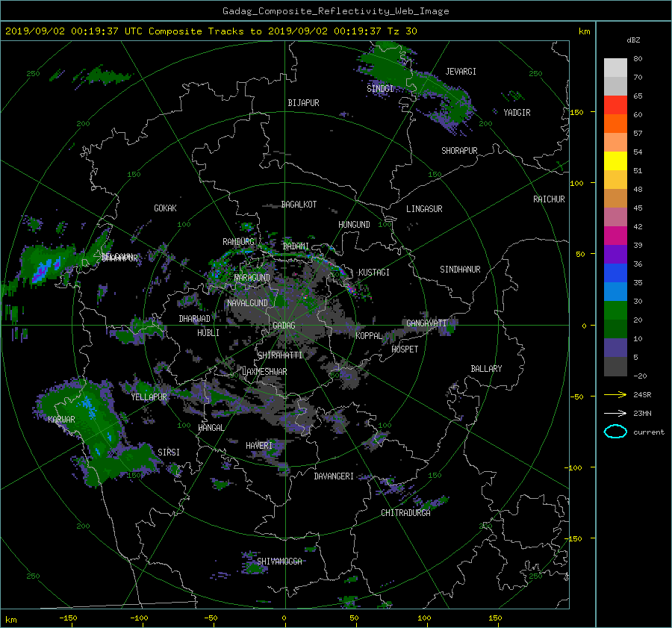672x628 pixels.
Task: Click the GADAG radar center label
Action: pos(284,326)
